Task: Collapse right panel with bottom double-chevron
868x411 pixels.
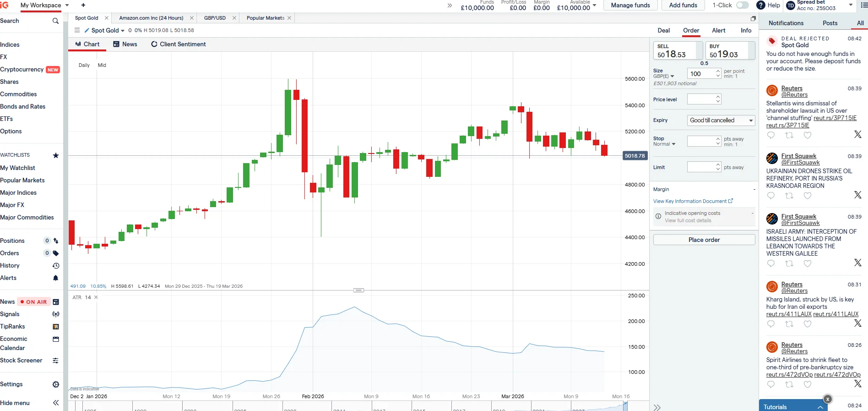Action: click(x=657, y=407)
